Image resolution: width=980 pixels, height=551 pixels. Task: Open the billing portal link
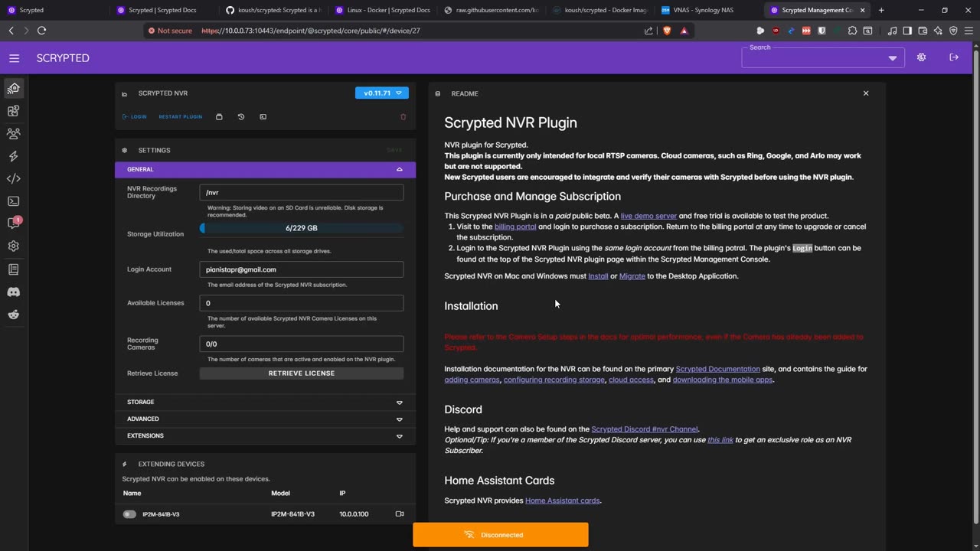tap(515, 227)
